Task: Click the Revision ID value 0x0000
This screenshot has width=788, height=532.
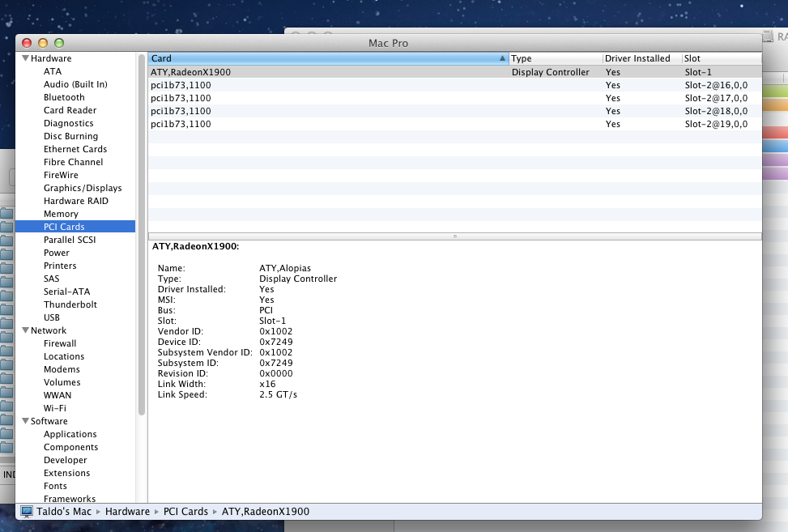Action: [276, 373]
